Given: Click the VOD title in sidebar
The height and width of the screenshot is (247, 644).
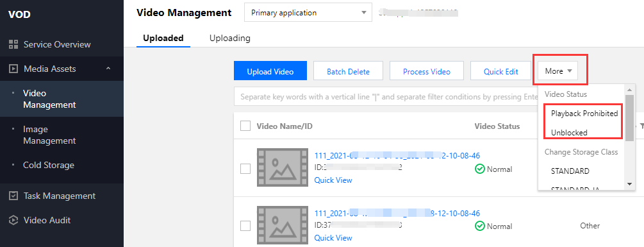Looking at the screenshot, I should coord(19,15).
